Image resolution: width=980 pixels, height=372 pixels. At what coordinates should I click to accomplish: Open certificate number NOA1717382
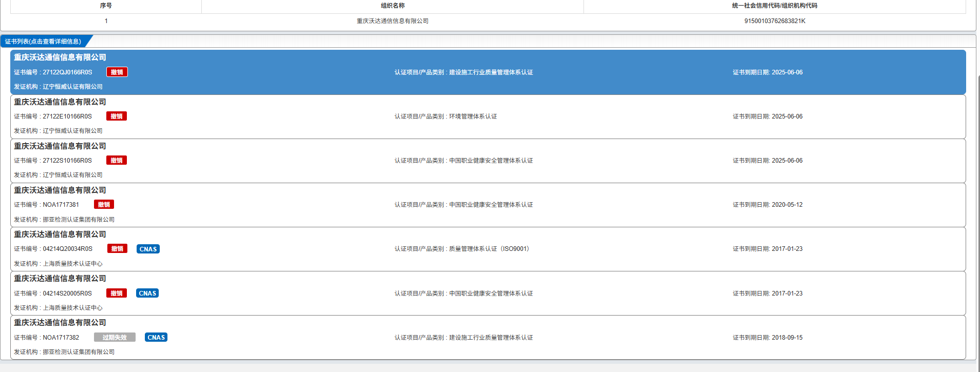[x=61, y=338]
